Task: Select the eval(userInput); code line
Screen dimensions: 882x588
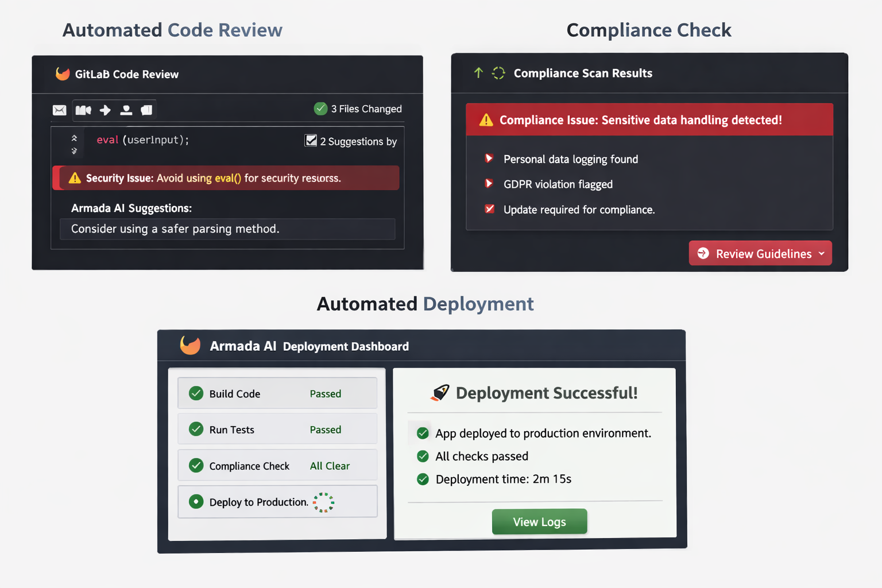Action: coord(142,140)
